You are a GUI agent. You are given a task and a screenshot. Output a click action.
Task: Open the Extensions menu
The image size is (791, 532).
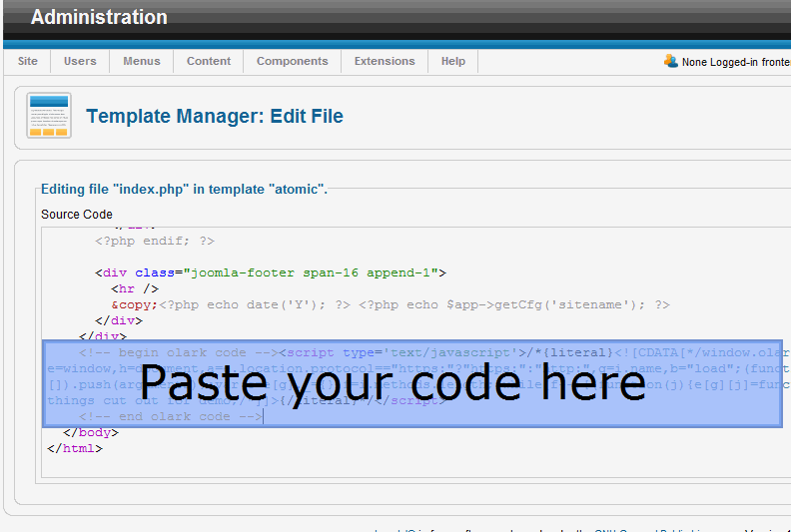click(x=385, y=61)
